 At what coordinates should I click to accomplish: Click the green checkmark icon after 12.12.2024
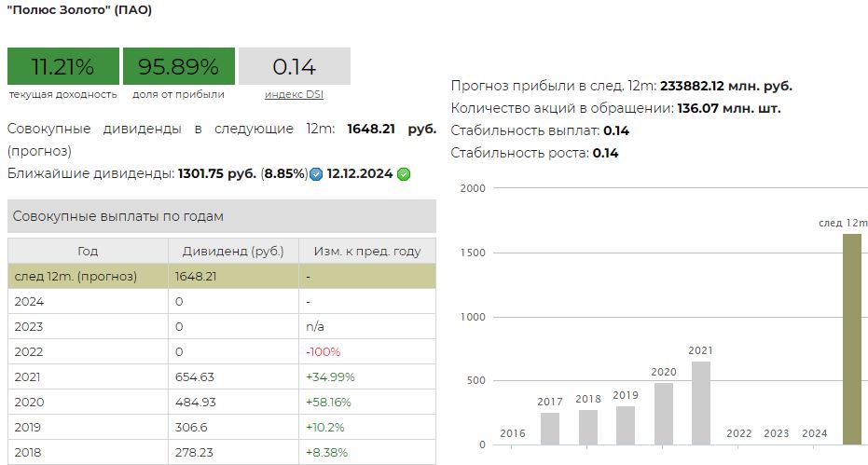[404, 175]
